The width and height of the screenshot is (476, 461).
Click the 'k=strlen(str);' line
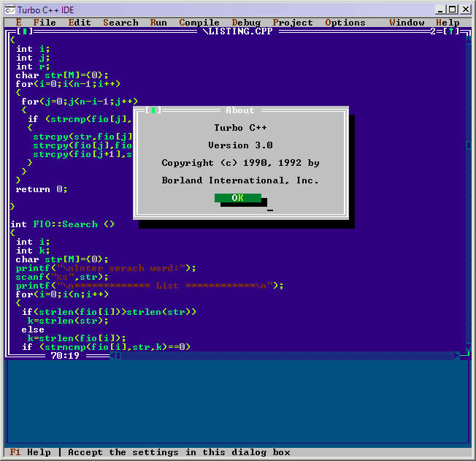coord(68,321)
